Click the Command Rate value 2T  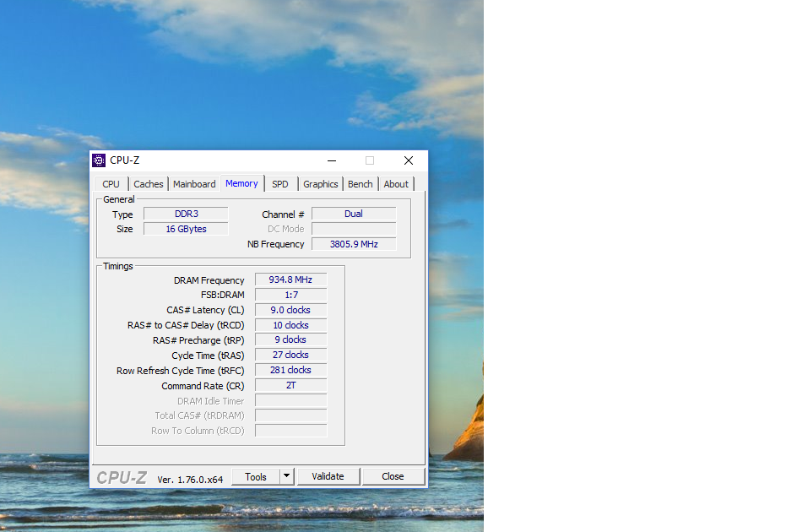(x=291, y=385)
